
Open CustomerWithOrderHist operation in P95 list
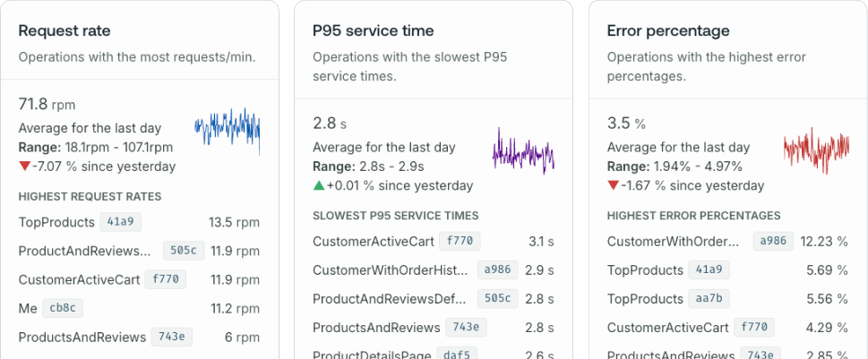(390, 269)
